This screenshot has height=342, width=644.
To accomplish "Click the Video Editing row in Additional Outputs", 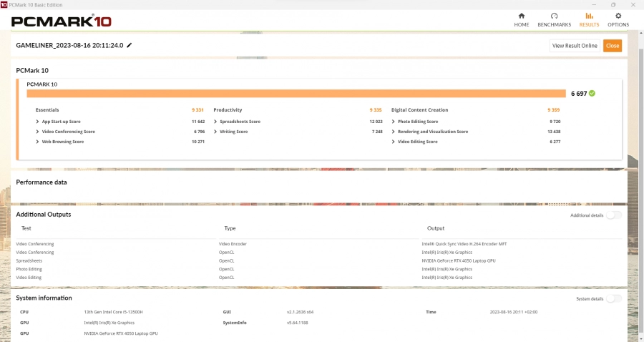I will pyautogui.click(x=29, y=278).
